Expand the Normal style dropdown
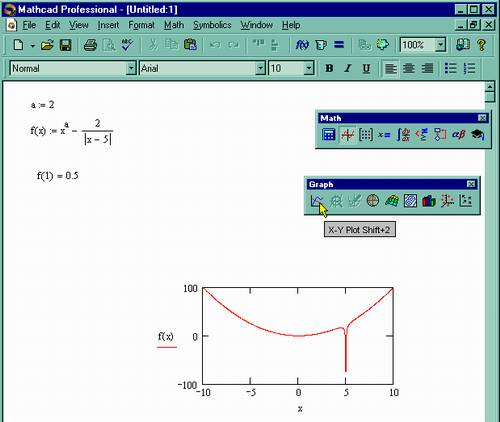This screenshot has width=500, height=422. (131, 68)
